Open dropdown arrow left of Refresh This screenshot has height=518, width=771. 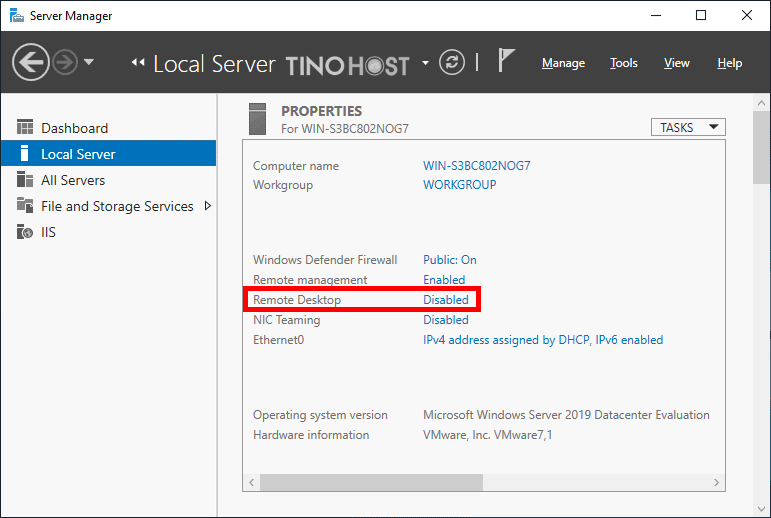click(425, 63)
